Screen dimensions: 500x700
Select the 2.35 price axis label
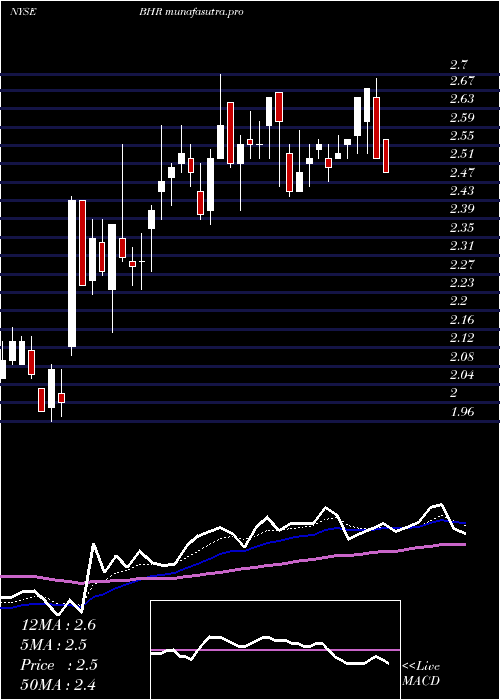pos(462,228)
